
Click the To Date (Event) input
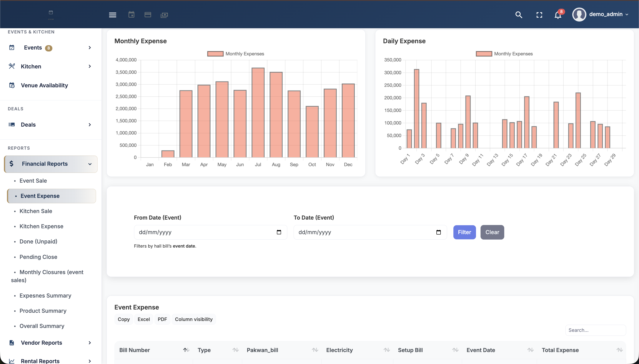pos(370,232)
